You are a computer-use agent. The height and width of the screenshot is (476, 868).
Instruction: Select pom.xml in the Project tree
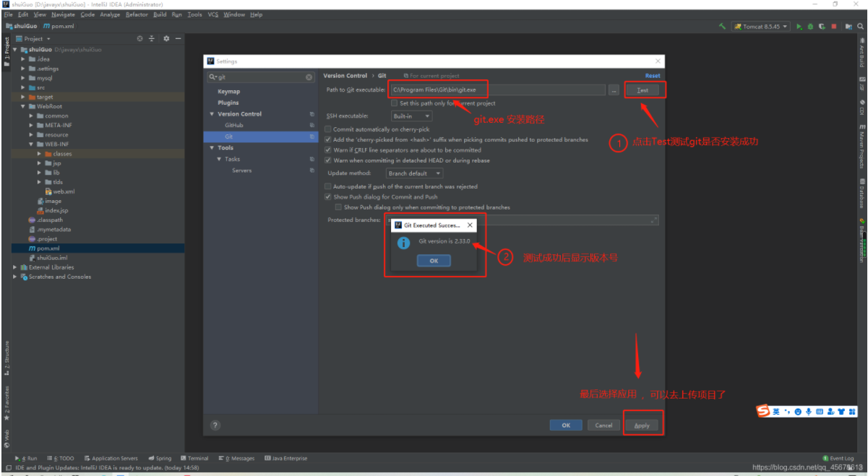[x=49, y=248]
